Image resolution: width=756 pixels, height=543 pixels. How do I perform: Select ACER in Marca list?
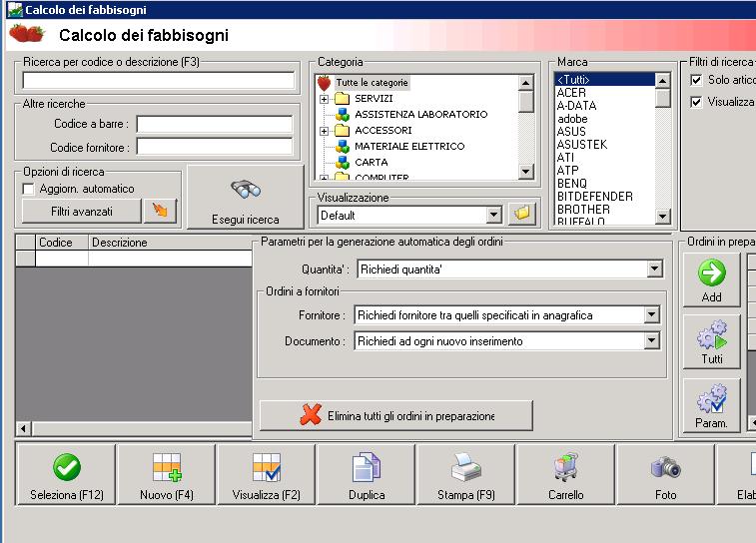point(604,93)
